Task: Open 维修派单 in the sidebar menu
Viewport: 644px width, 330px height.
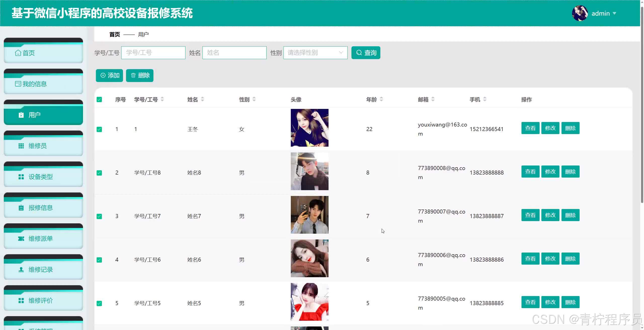Action: (43, 236)
